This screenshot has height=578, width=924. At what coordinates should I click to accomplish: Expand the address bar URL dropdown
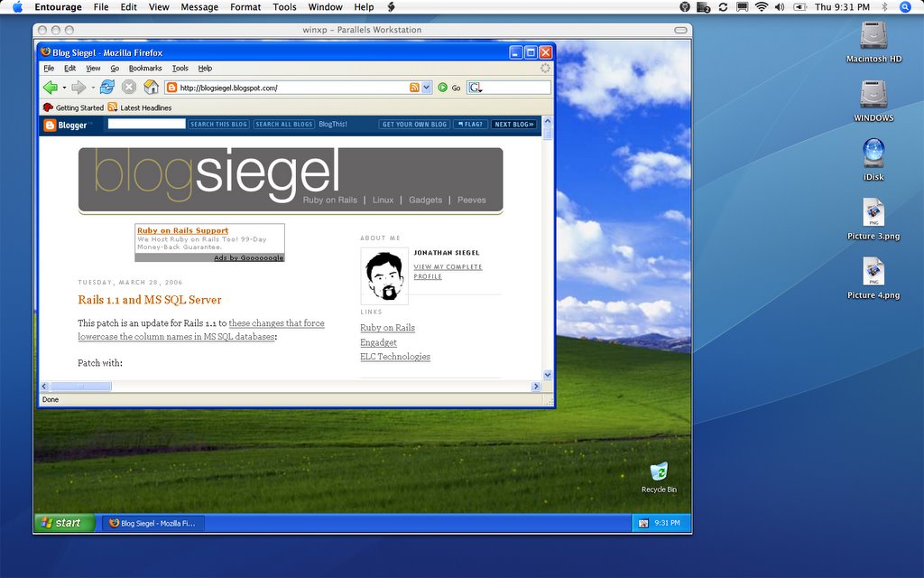(427, 88)
